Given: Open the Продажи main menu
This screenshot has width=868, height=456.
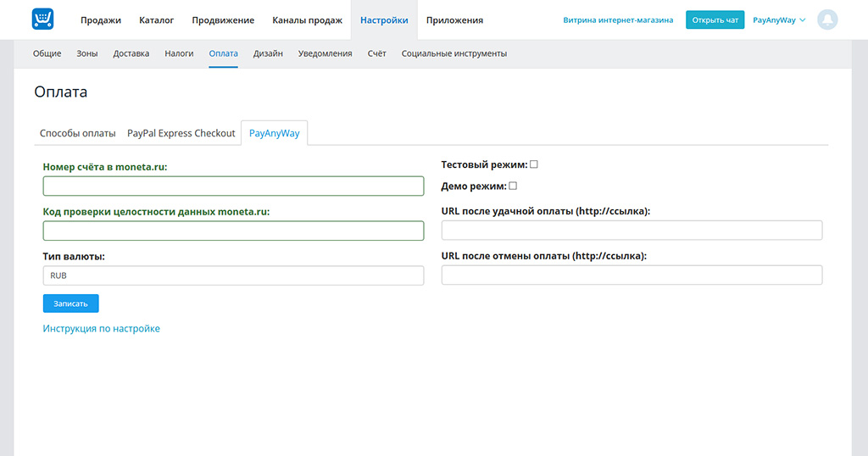Looking at the screenshot, I should point(101,20).
